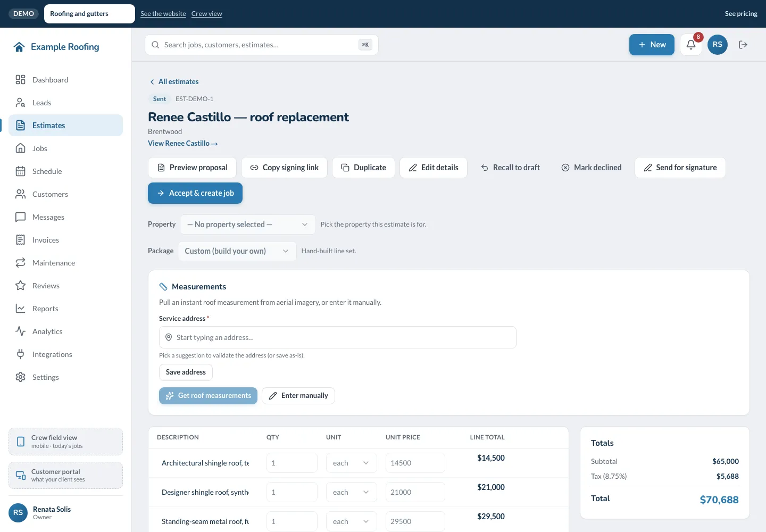This screenshot has height=532, width=766.
Task: Open unit dropdown for Standing-seam metal roof
Action: [x=351, y=521]
